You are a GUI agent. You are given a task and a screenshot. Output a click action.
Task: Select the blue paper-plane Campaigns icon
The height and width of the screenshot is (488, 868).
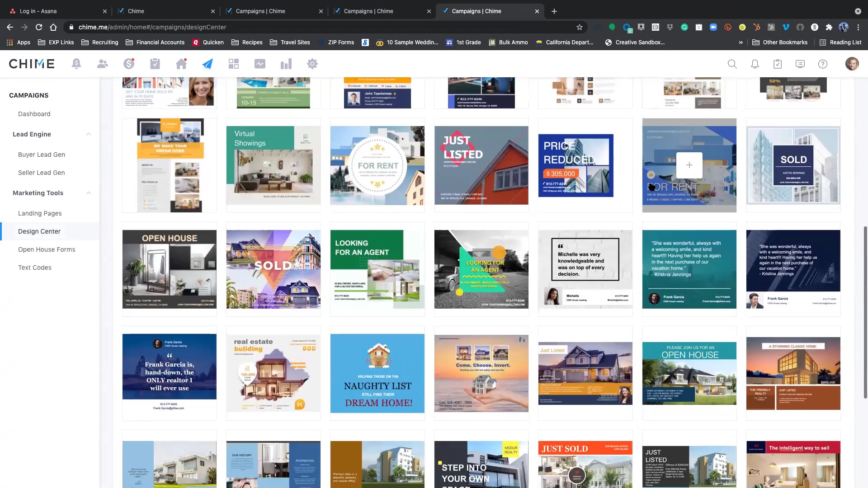(x=207, y=64)
